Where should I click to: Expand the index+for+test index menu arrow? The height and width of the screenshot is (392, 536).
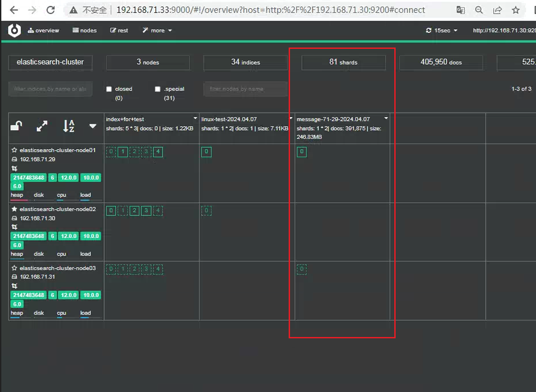195,119
